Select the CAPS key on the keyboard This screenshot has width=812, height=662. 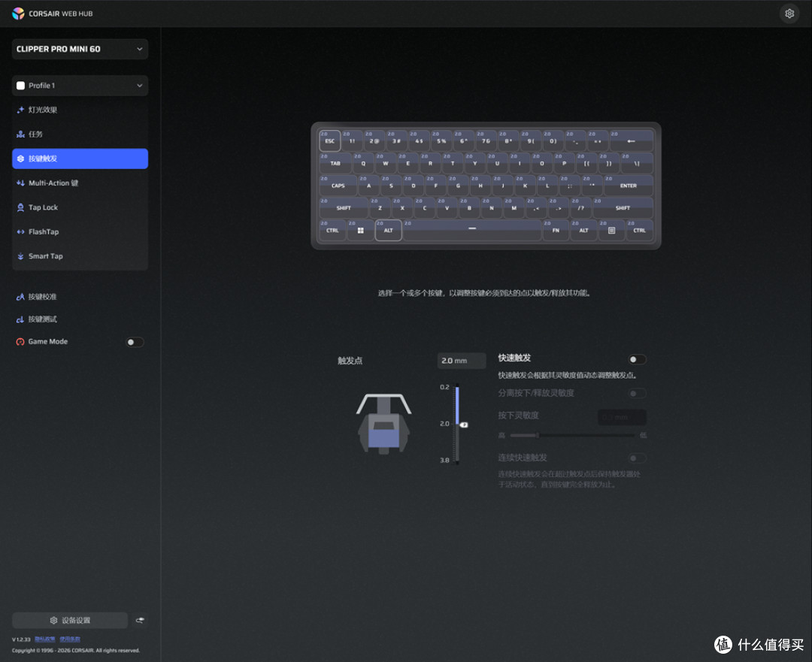point(338,186)
